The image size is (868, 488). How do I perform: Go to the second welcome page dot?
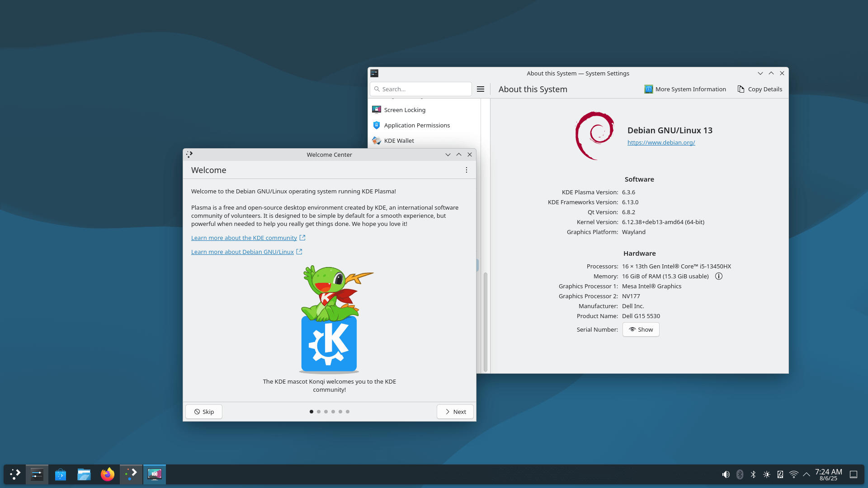pos(319,412)
